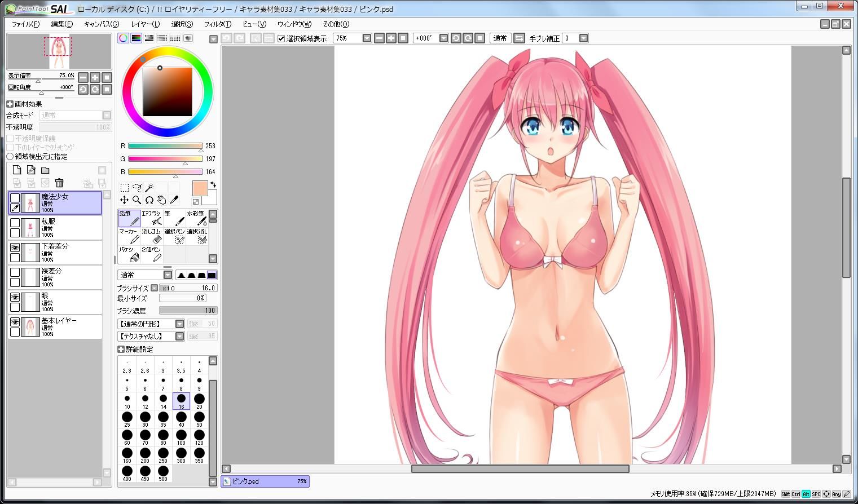Select the ピンク.psd document tab
The image size is (858, 504).
pos(265,481)
